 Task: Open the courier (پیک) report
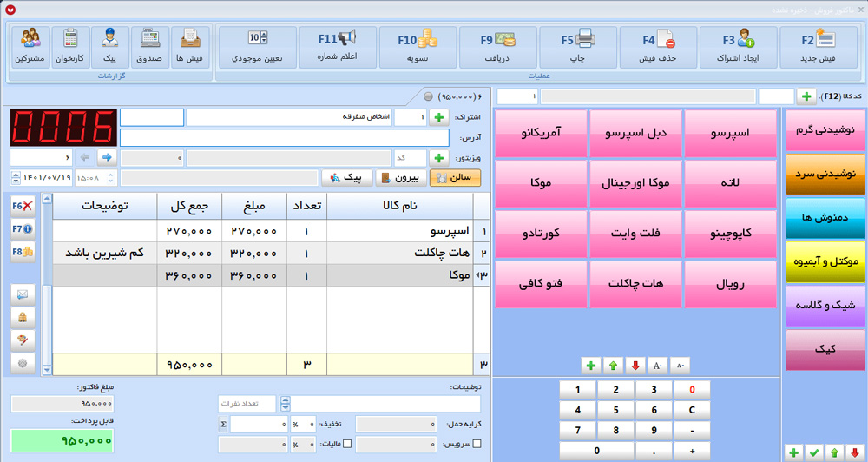pyautogui.click(x=109, y=47)
